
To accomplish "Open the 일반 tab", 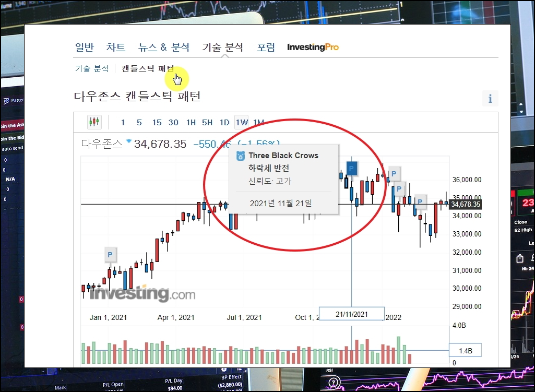I will (84, 47).
